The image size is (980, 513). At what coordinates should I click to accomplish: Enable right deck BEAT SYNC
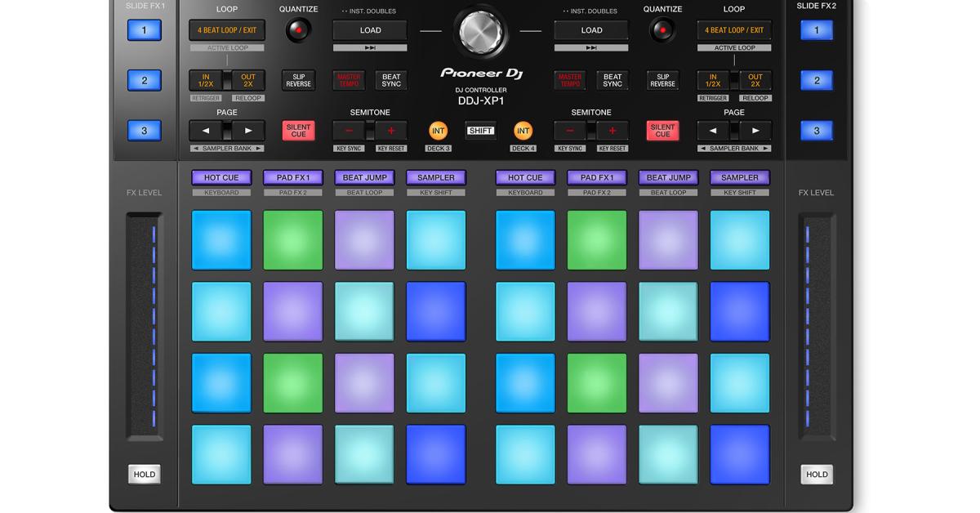coord(612,80)
